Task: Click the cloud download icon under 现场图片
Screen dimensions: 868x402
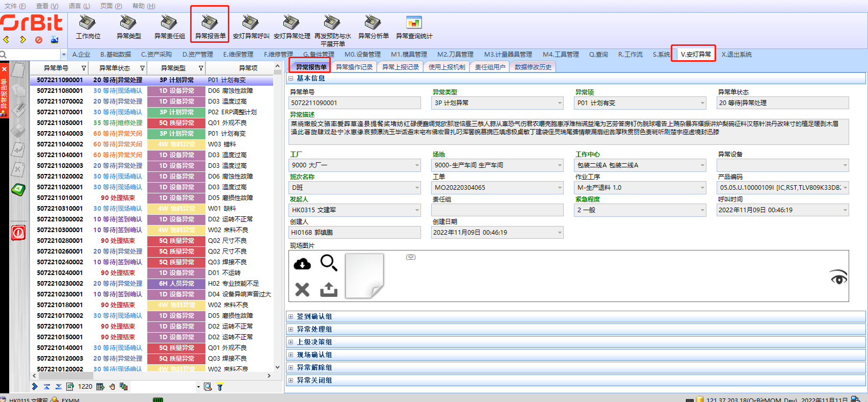Action: pos(302,263)
